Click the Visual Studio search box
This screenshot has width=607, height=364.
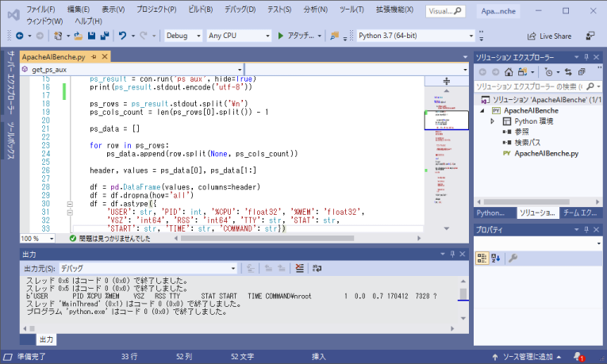coord(445,11)
